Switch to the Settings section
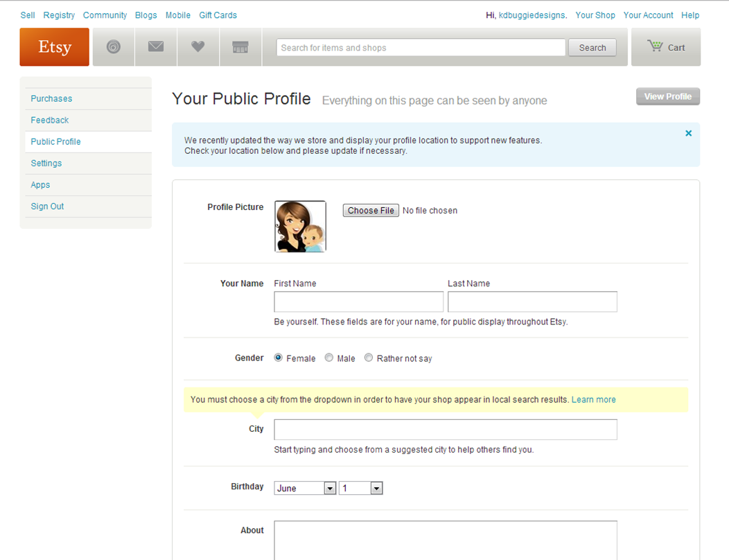The height and width of the screenshot is (560, 729). tap(46, 163)
